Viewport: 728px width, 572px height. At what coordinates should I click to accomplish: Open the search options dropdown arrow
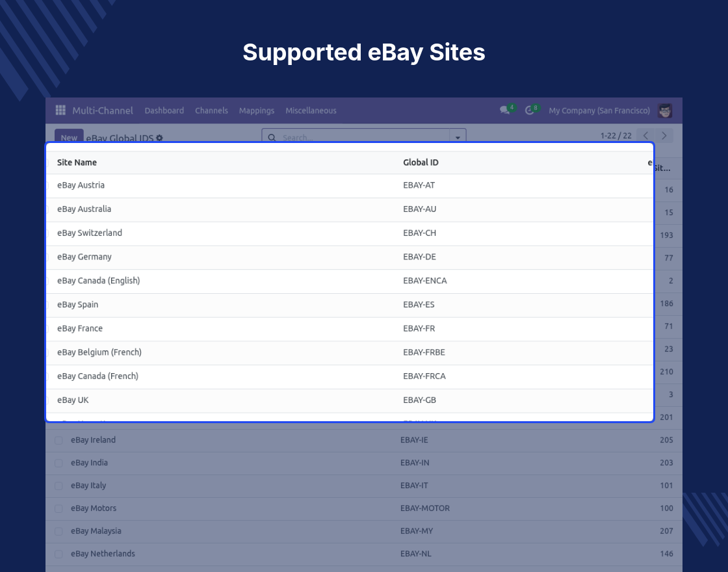click(458, 137)
